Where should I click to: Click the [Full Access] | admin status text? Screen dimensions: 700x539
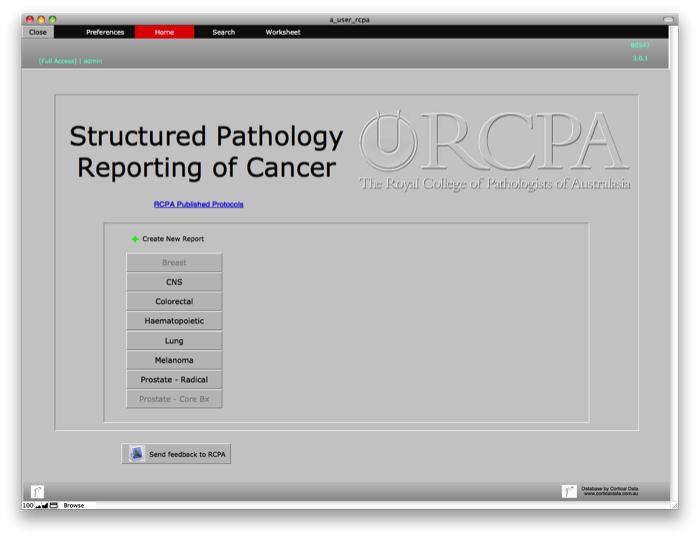[70, 61]
